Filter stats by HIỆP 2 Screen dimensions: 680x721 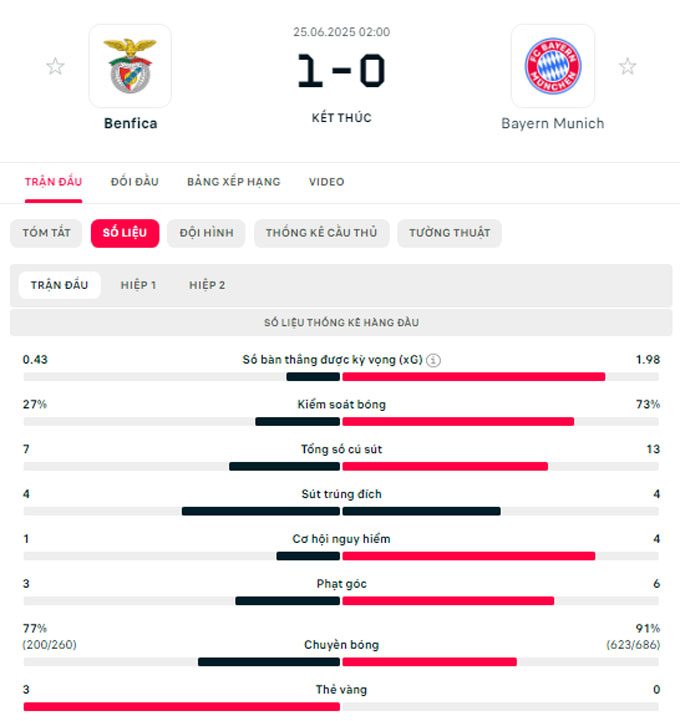[x=207, y=285]
